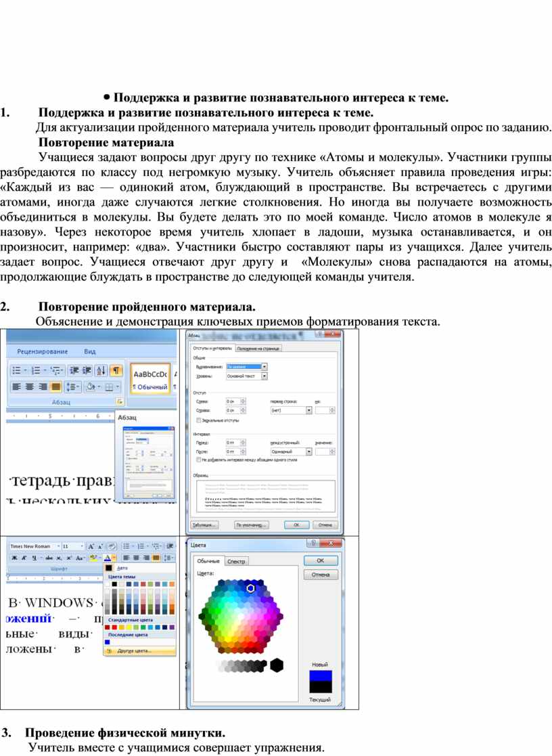Click the clear formatting icon
The image size is (552, 756).
click(x=112, y=546)
